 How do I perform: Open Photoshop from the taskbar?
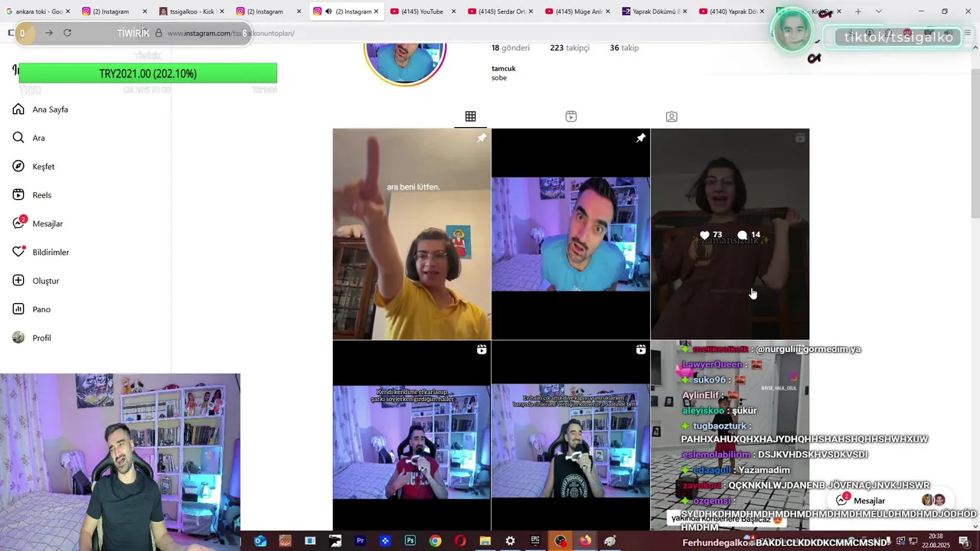click(x=410, y=541)
